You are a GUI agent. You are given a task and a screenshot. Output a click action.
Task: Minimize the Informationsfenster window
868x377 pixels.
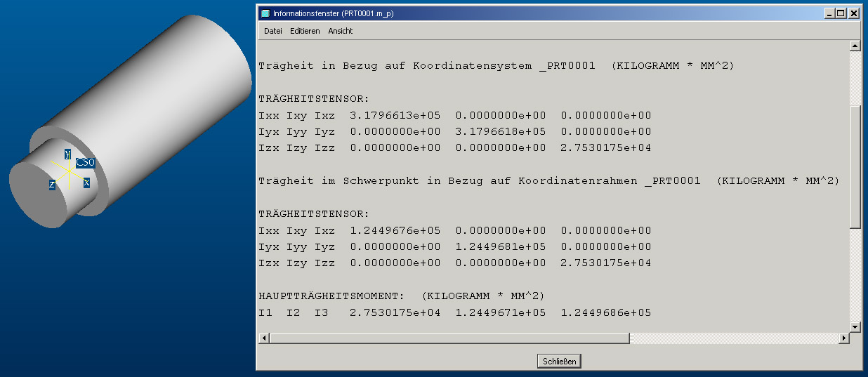coord(830,13)
